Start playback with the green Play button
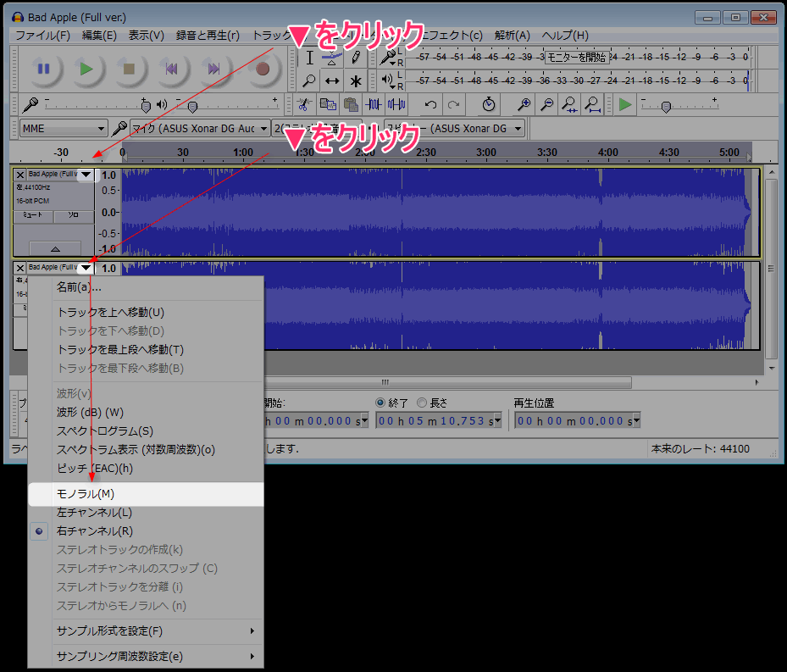 [x=86, y=69]
